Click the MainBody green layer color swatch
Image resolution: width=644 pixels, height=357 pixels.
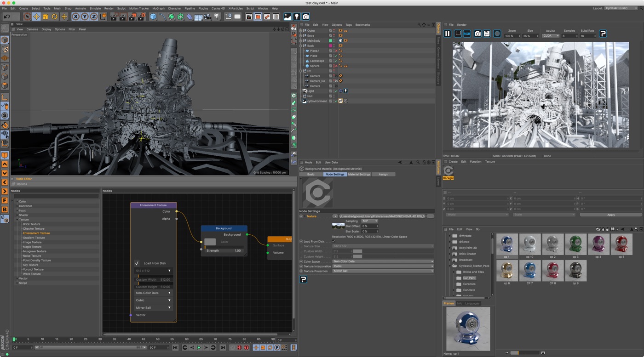pyautogui.click(x=330, y=41)
